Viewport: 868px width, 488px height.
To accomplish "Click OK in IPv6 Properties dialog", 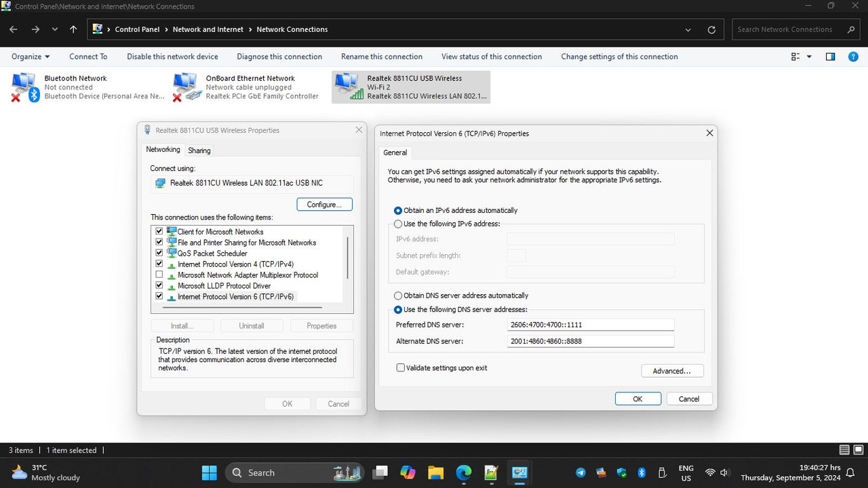I will coord(637,399).
